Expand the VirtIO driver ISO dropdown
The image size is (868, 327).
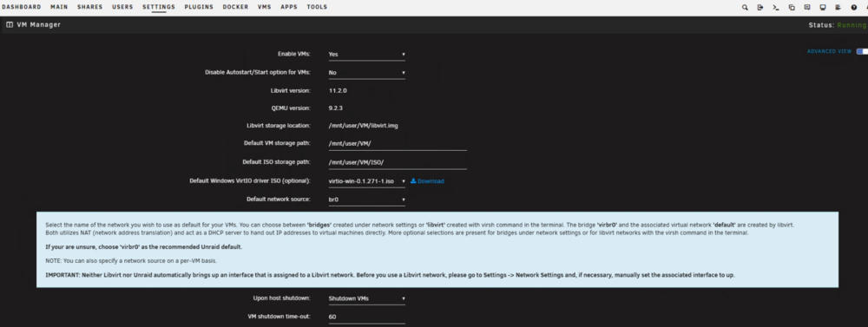366,181
